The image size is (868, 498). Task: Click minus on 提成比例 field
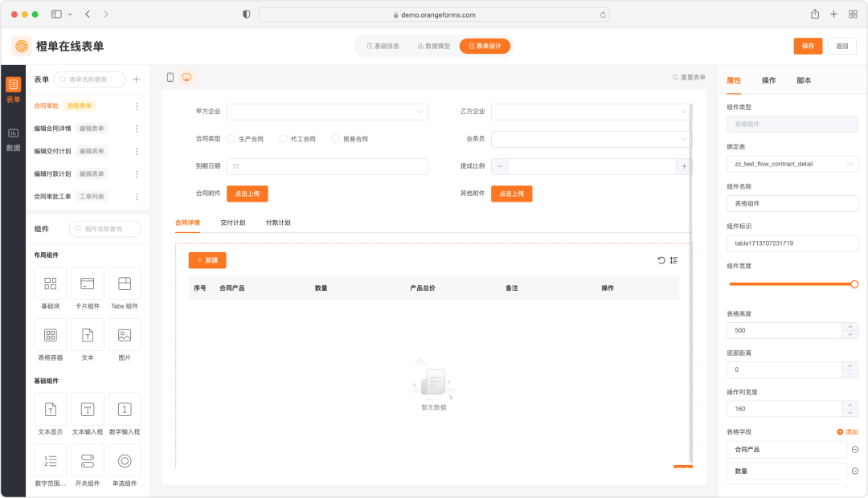pyautogui.click(x=499, y=166)
